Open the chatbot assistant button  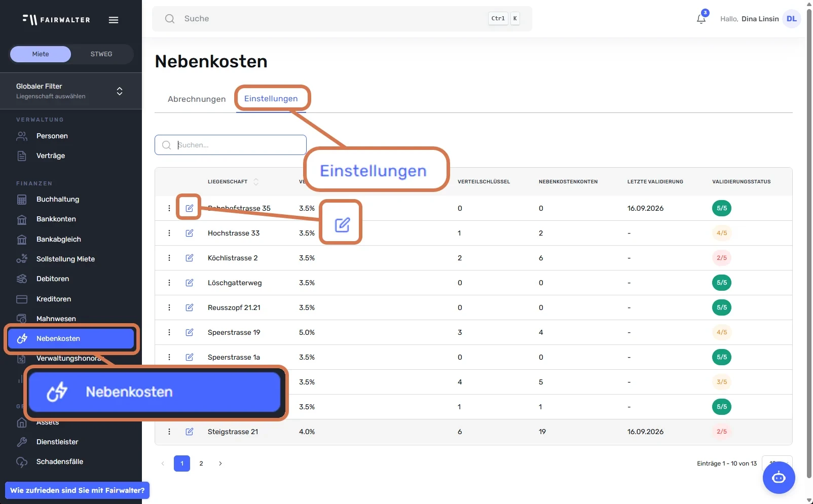click(x=779, y=477)
